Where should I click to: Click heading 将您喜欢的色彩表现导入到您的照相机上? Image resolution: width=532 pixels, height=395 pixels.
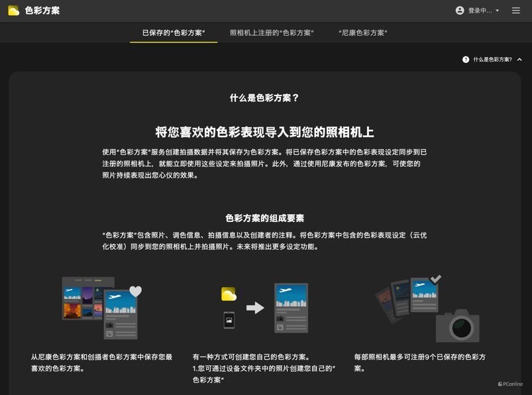point(264,132)
